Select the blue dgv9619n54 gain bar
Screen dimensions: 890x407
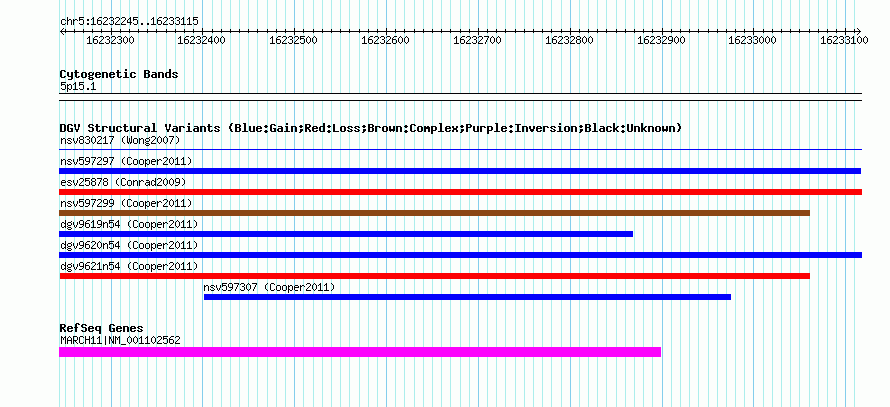[x=346, y=234]
